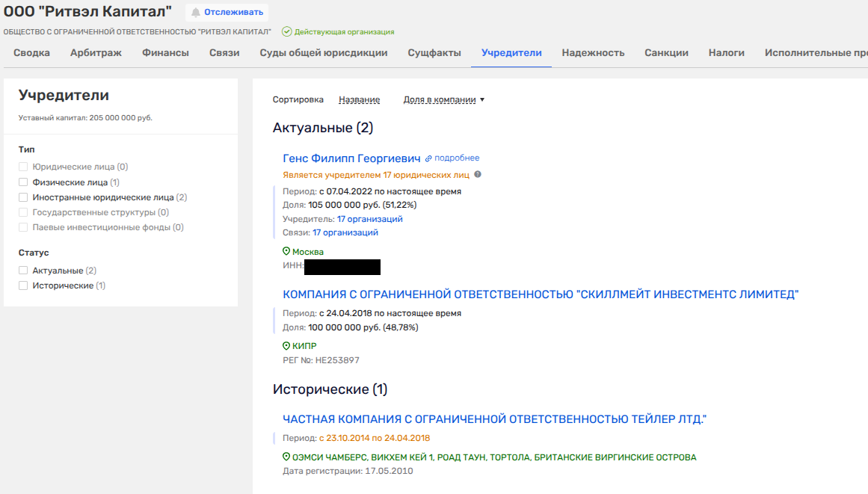Viewport: 868px width, 494px height.
Task: Go to the Санкции tab
Action: pos(666,53)
